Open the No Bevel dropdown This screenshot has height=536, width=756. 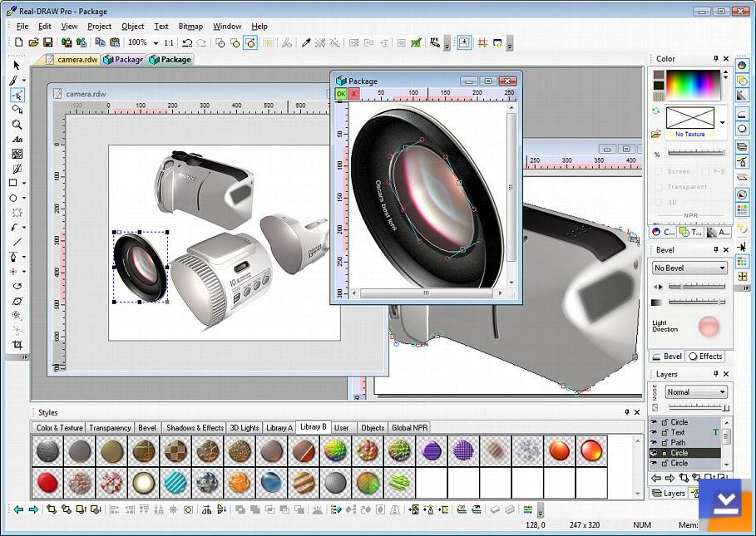[x=721, y=268]
